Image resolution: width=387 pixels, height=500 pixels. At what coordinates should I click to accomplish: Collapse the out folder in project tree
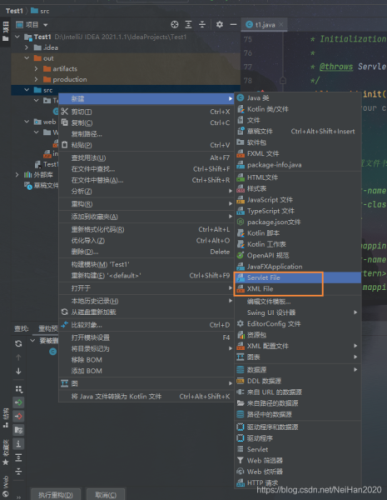(x=27, y=58)
